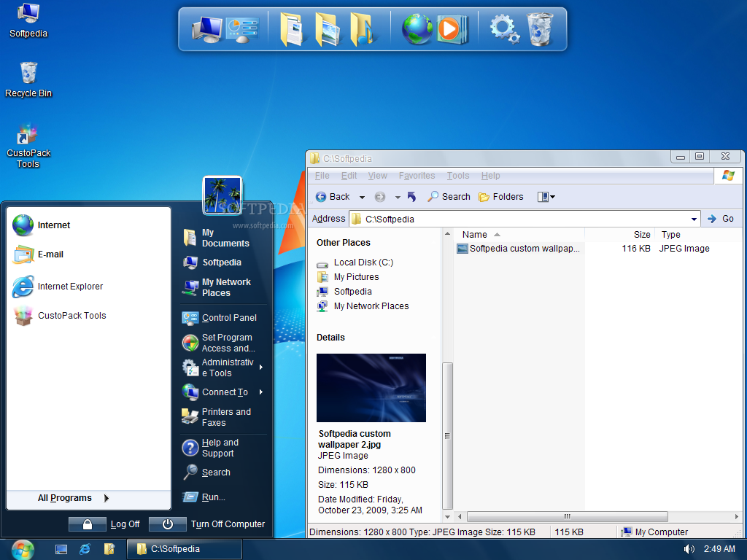Open the recycle bin icon in the dock
This screenshot has height=560, width=747.
coord(540,29)
